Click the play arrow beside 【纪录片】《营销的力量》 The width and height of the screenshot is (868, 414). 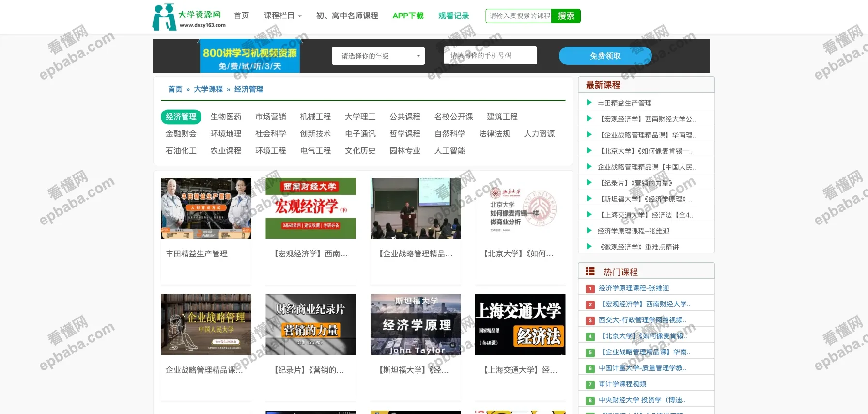[x=589, y=182]
